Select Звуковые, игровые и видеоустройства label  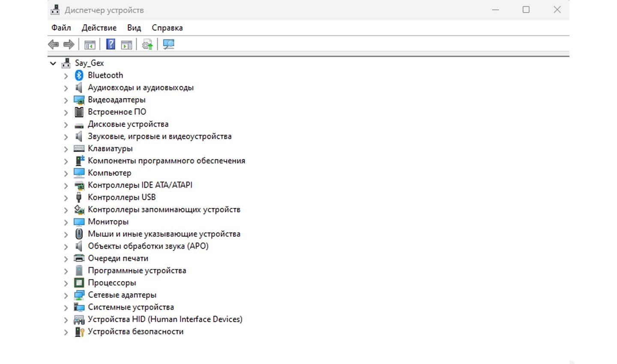point(160,136)
